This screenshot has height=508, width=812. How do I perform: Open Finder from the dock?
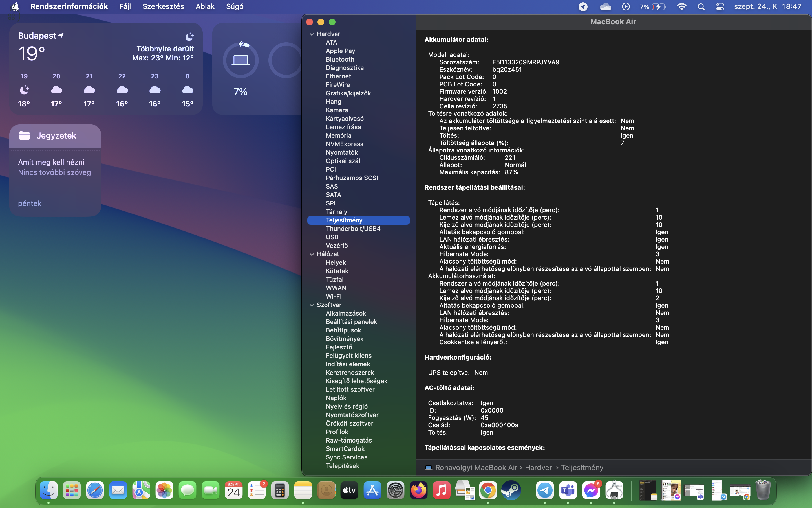[49, 491]
